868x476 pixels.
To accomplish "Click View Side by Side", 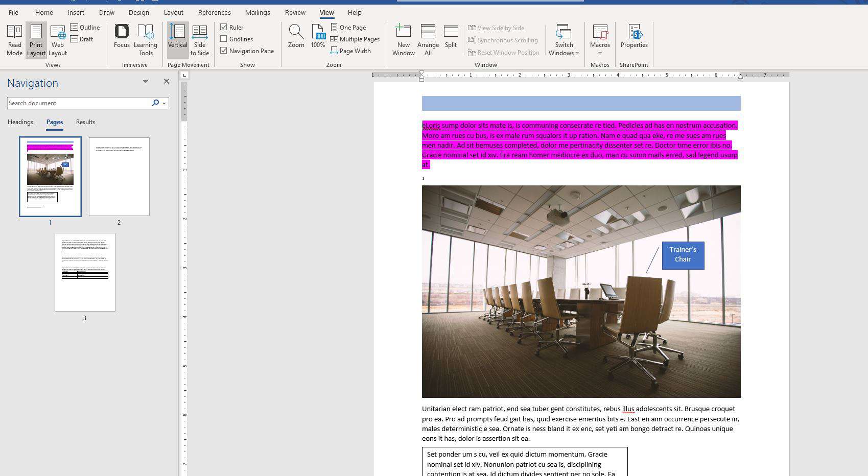I will coord(496,28).
